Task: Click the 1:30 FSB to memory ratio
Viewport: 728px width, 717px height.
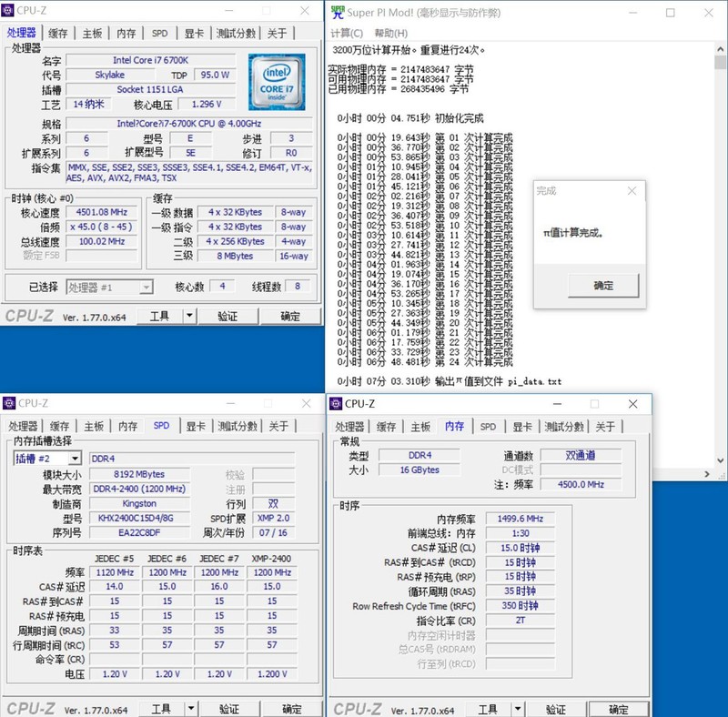Action: [520, 533]
